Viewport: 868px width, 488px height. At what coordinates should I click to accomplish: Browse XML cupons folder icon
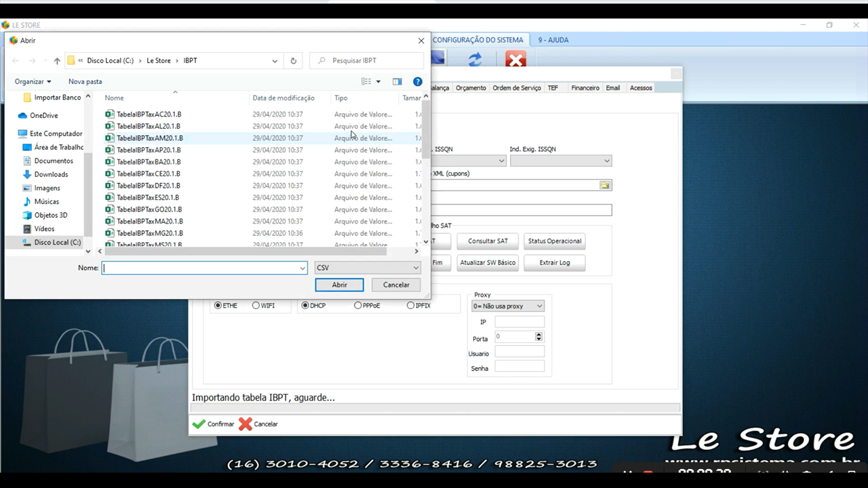point(605,185)
